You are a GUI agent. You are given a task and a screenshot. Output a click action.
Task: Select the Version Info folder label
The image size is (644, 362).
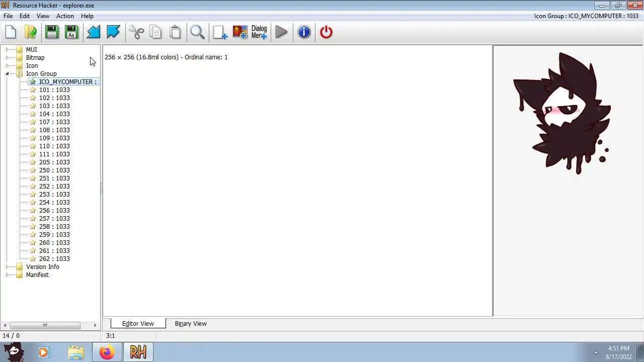coord(43,266)
